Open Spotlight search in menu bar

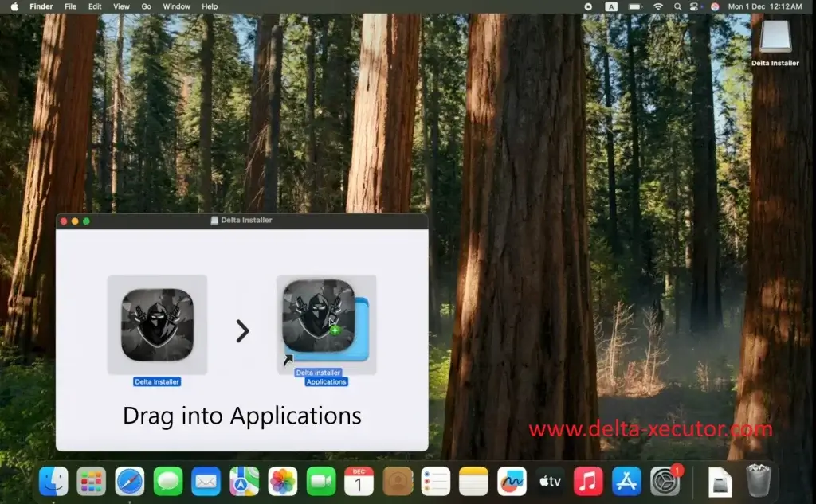[677, 6]
